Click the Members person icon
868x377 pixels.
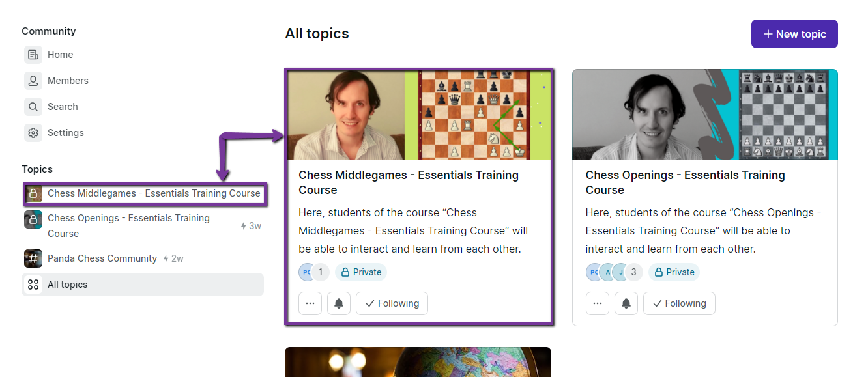click(x=33, y=81)
